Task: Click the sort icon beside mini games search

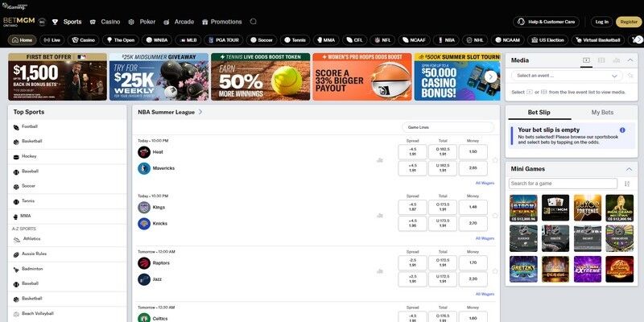Action: coord(627,184)
